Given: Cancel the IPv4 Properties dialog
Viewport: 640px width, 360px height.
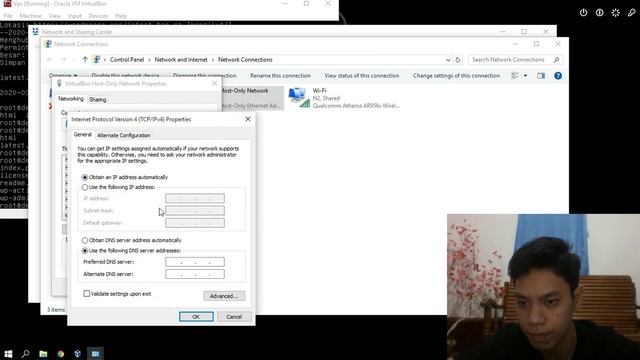Looking at the screenshot, I should click(234, 317).
